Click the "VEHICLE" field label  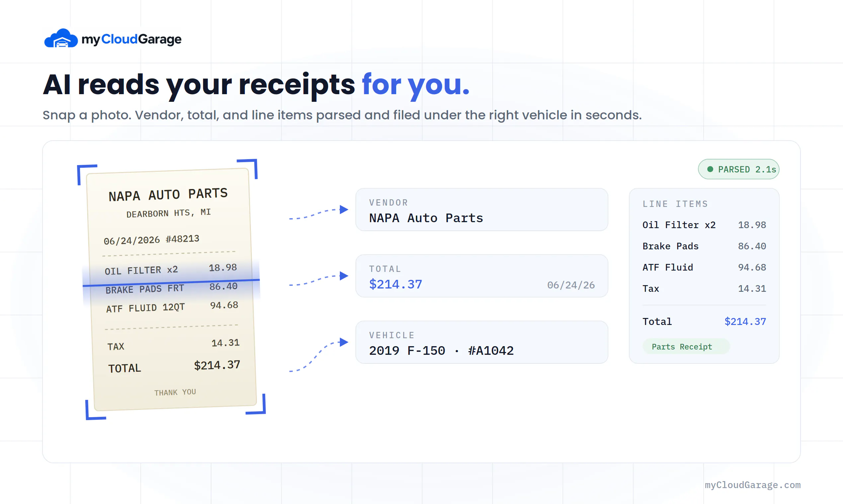pos(392,335)
